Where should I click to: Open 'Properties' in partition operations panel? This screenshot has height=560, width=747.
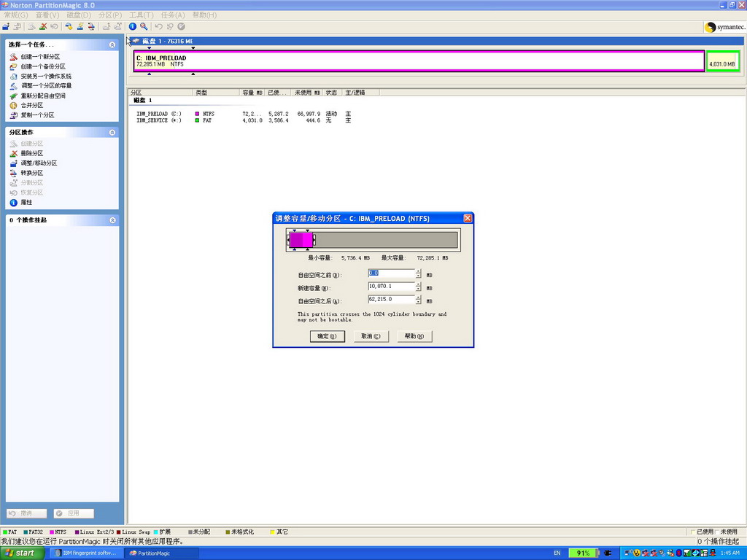pos(26,202)
